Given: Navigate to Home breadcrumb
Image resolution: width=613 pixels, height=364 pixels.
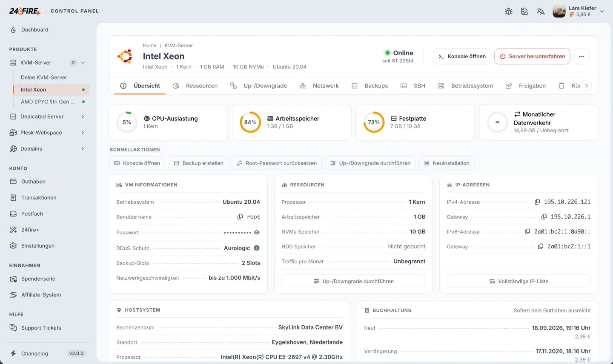Looking at the screenshot, I should pos(150,45).
